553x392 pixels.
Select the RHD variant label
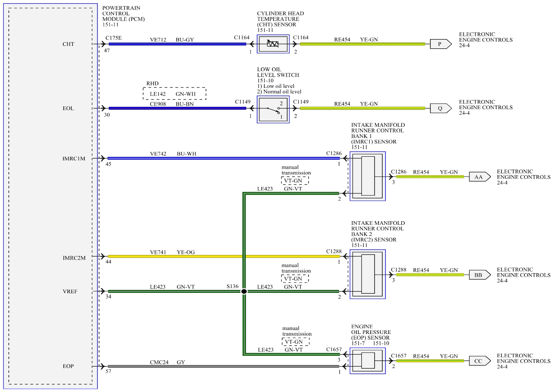click(x=153, y=83)
